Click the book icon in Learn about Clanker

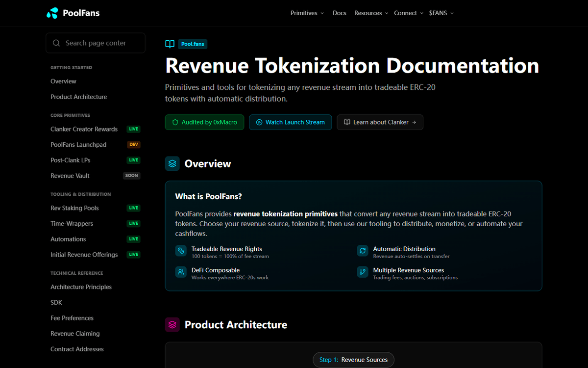pos(347,122)
